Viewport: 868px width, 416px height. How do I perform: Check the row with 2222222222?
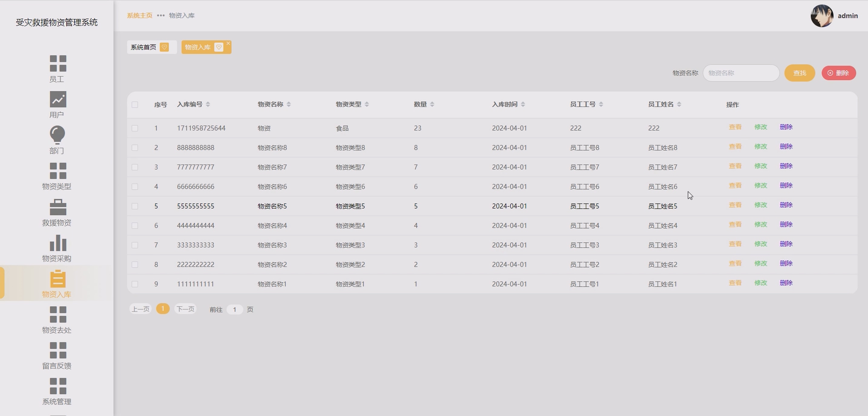tap(135, 265)
